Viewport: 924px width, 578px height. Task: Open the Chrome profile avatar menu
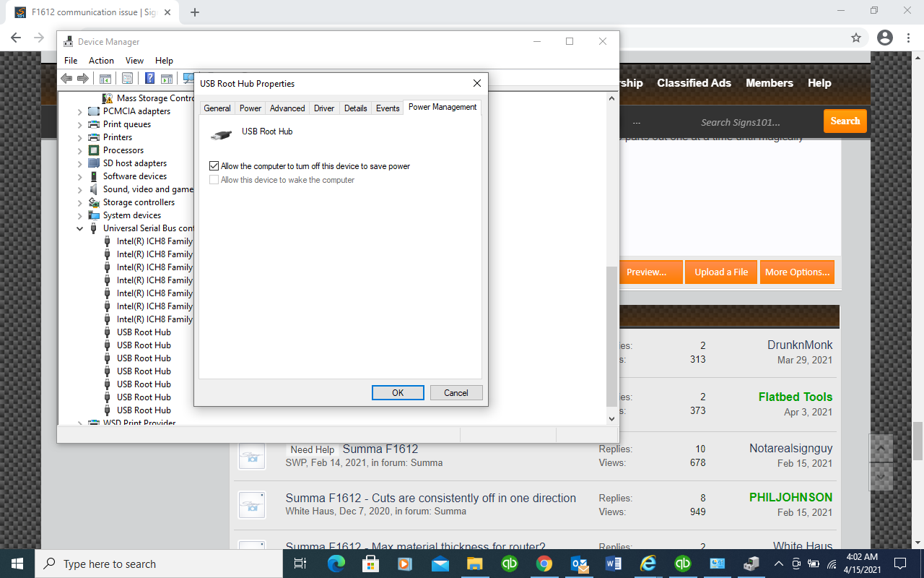(884, 38)
